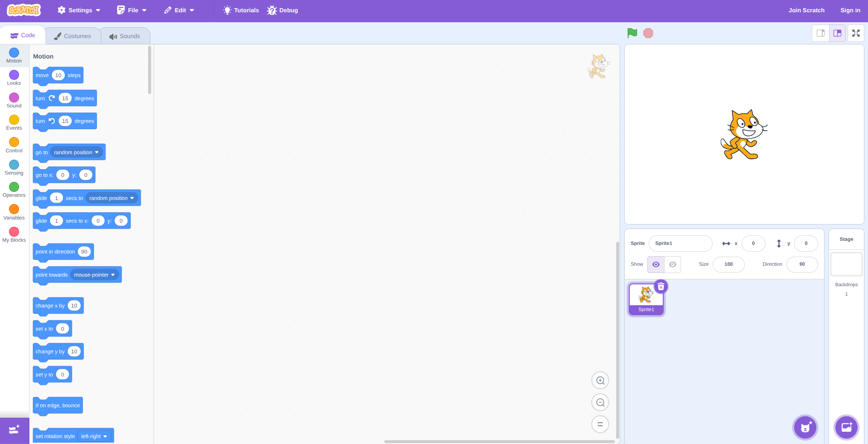Zoom in on the code workspace
The image size is (868, 444).
(600, 381)
